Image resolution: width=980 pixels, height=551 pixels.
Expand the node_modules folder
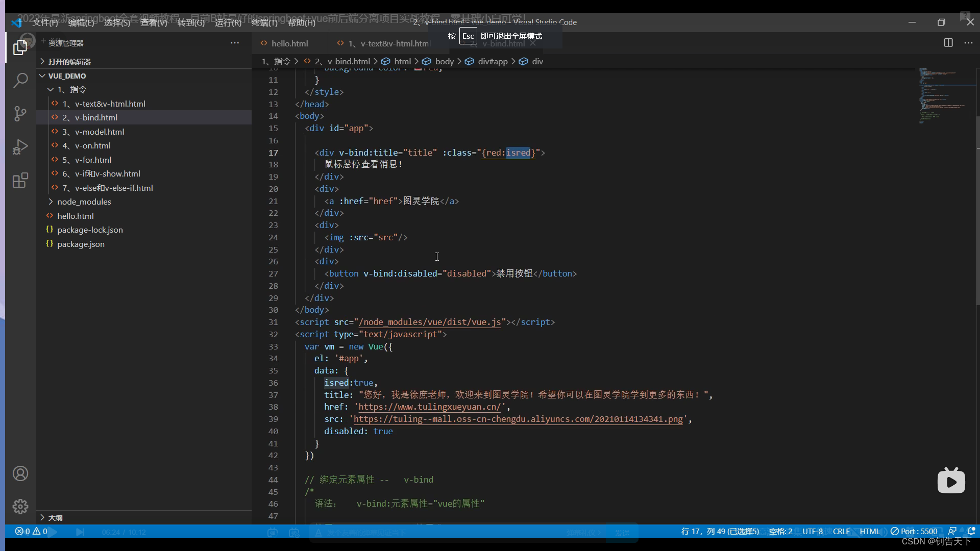click(143, 202)
